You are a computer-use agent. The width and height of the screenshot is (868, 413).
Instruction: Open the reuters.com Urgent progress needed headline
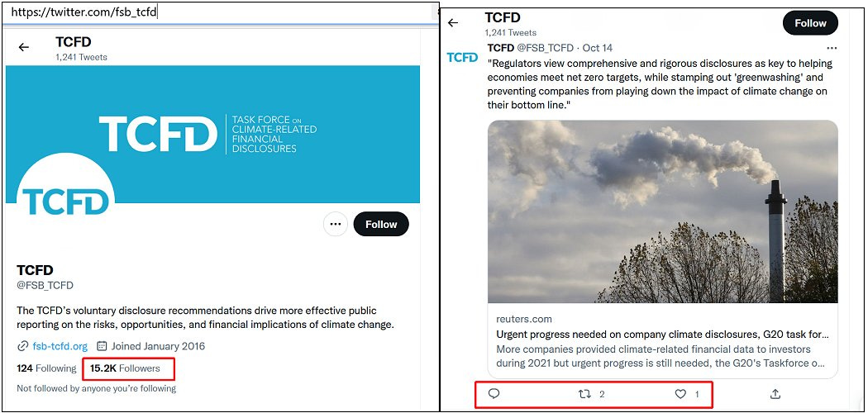click(x=663, y=335)
